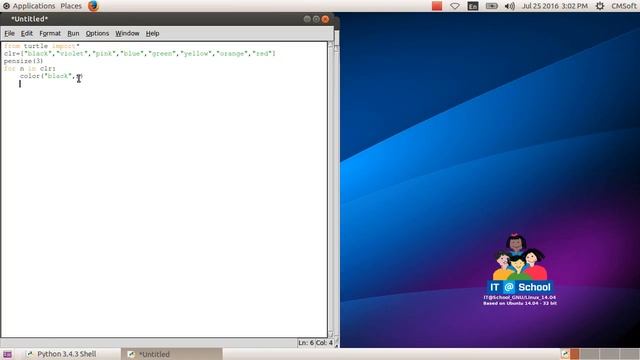The image size is (640, 360).
Task: Click the "violet" string in clr list
Action: [x=72, y=53]
